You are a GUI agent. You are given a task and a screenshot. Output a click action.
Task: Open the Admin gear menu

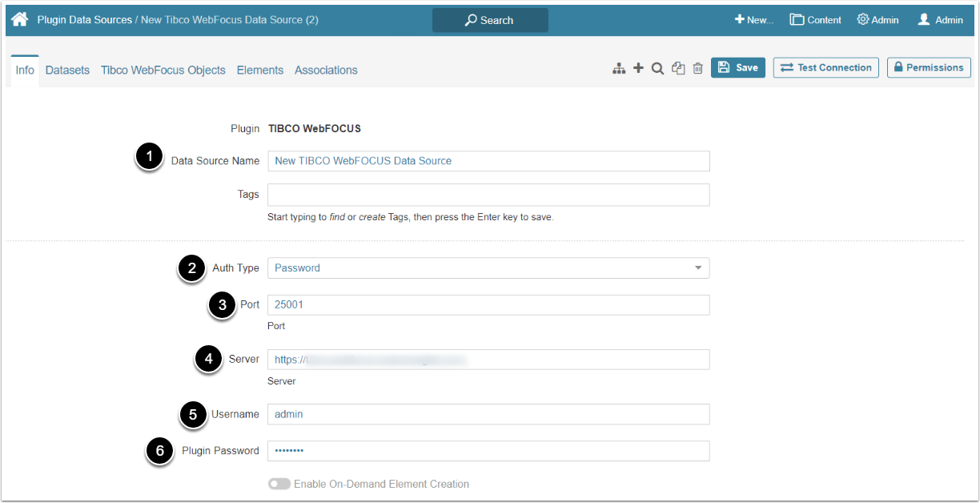[878, 20]
